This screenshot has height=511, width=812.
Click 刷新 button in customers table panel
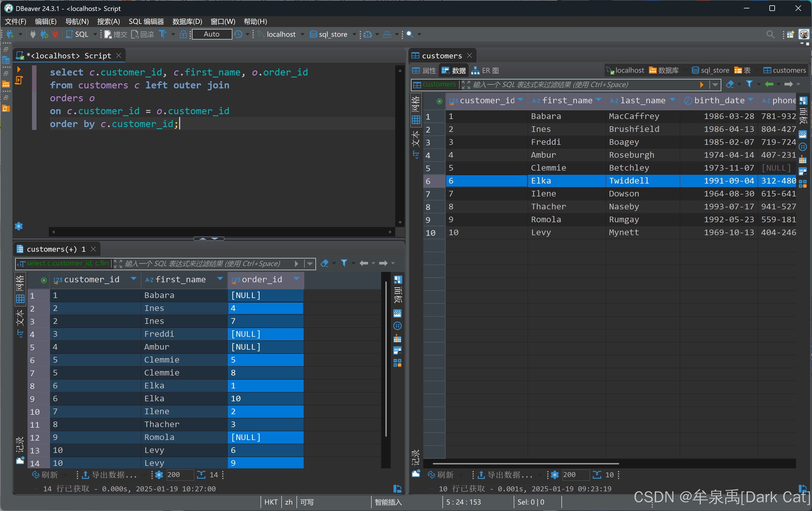pos(441,475)
